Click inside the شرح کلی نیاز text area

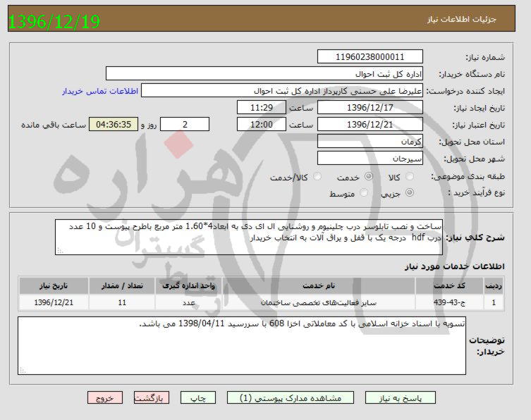[249, 237]
